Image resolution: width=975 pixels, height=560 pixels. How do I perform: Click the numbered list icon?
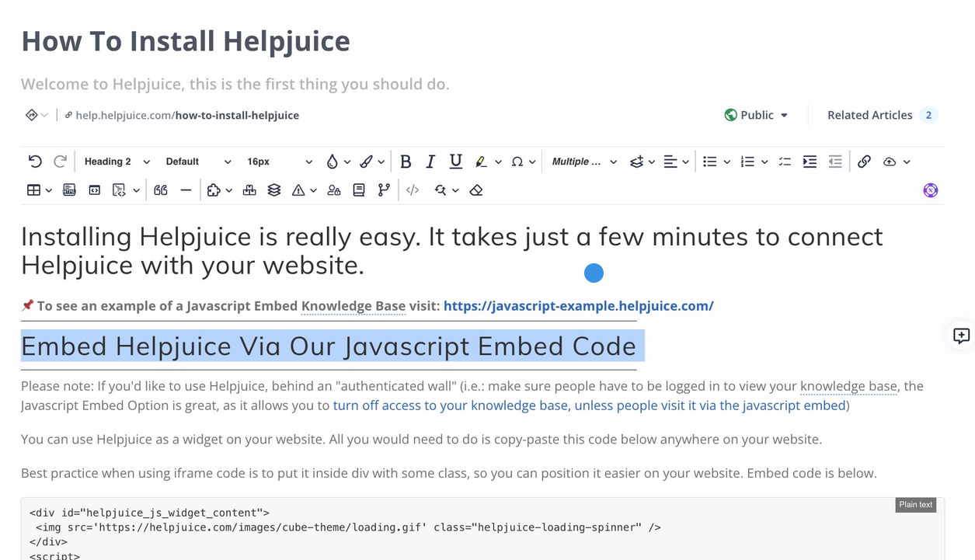click(x=747, y=162)
